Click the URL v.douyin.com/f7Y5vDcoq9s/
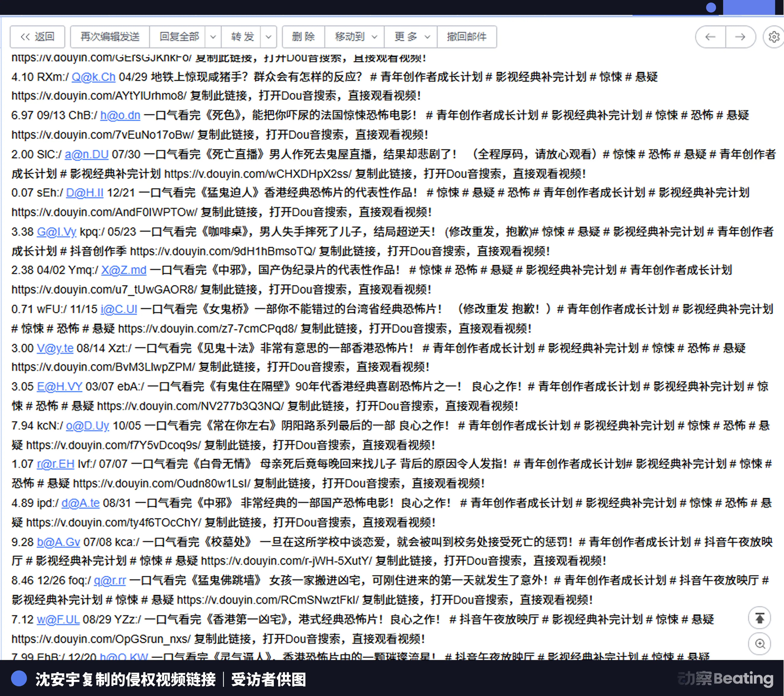The width and height of the screenshot is (784, 696). pyautogui.click(x=113, y=446)
